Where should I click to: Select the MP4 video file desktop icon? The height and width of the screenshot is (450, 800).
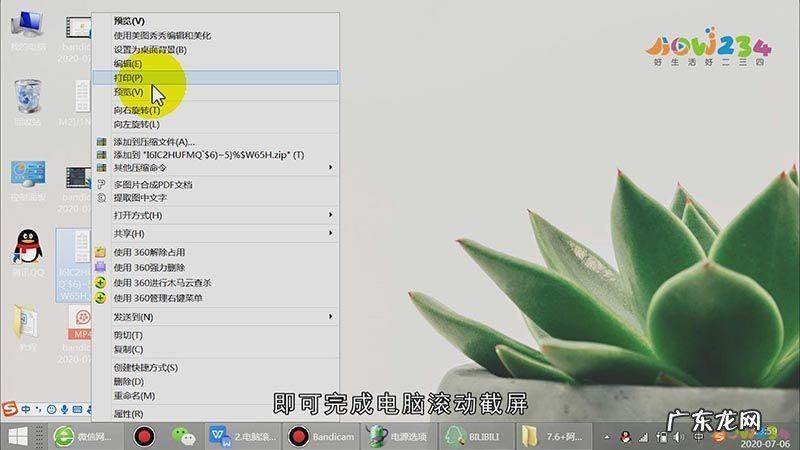[80, 322]
